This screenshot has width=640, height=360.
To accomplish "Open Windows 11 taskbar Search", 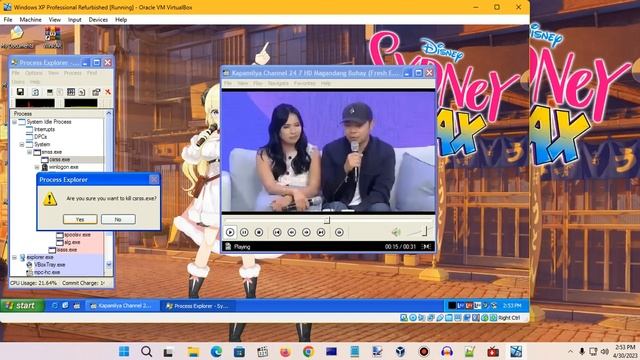I will [x=147, y=351].
